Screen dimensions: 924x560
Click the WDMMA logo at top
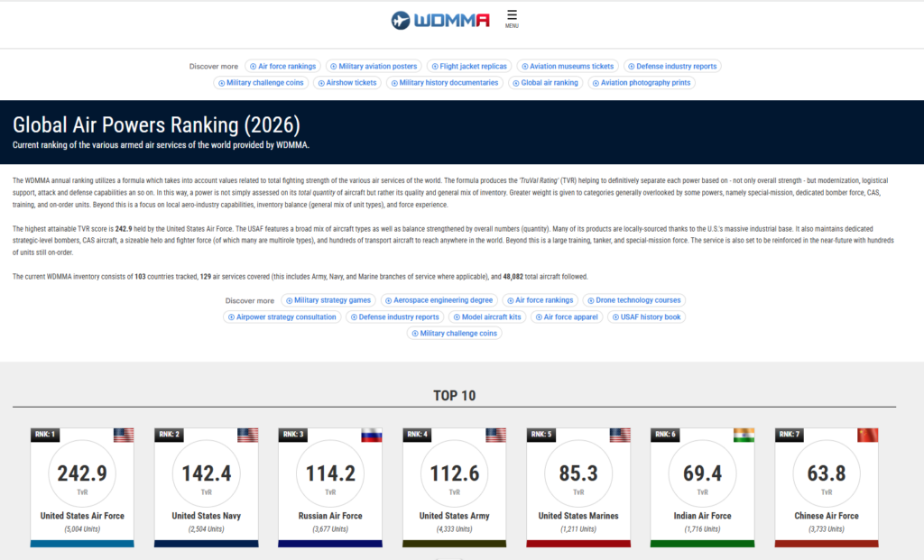click(440, 20)
